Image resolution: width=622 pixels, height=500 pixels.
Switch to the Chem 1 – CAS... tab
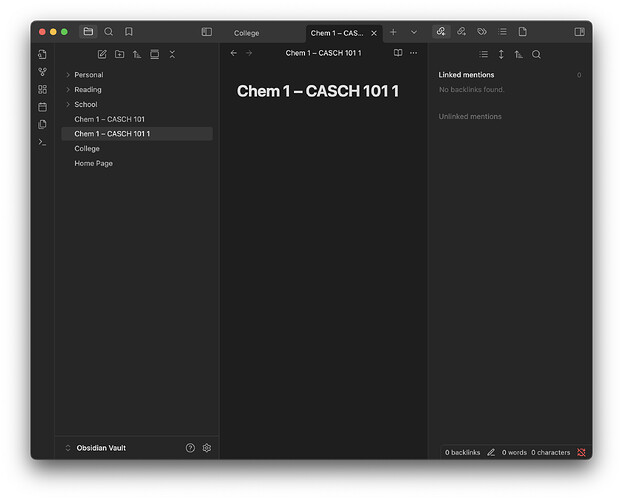click(337, 33)
